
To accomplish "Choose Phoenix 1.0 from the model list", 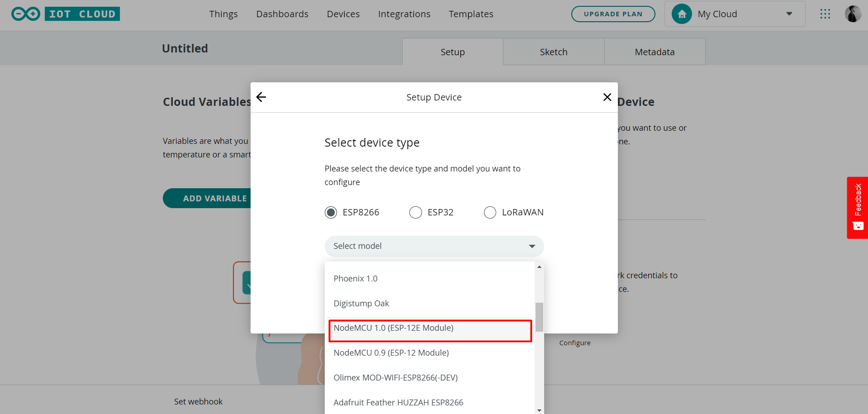I will point(430,279).
